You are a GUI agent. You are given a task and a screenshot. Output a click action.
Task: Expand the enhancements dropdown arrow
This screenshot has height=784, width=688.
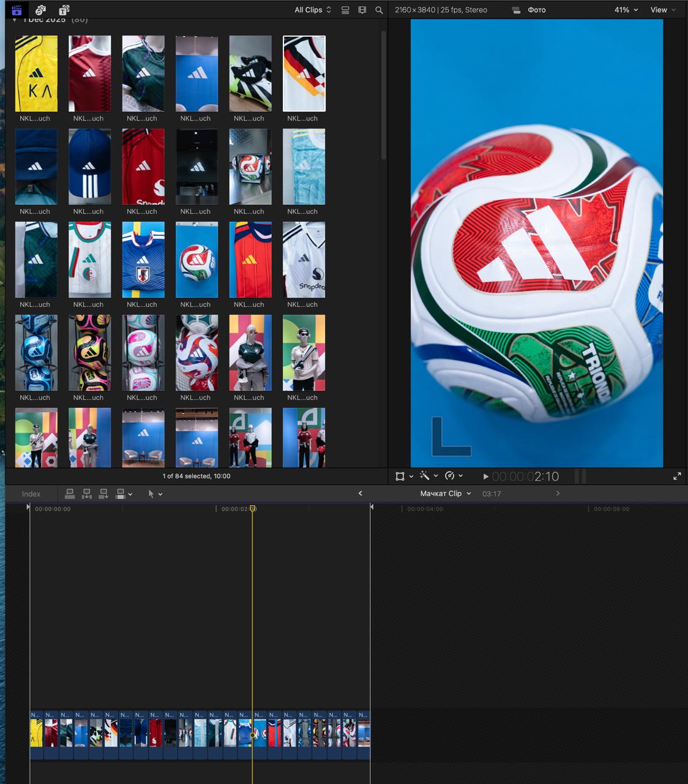click(x=436, y=476)
